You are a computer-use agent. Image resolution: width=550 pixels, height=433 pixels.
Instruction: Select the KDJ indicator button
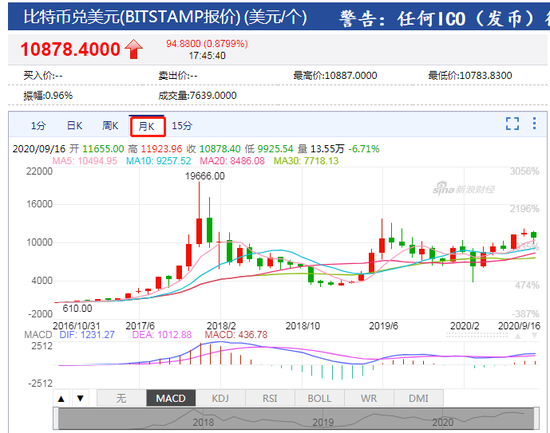pyautogui.click(x=221, y=398)
